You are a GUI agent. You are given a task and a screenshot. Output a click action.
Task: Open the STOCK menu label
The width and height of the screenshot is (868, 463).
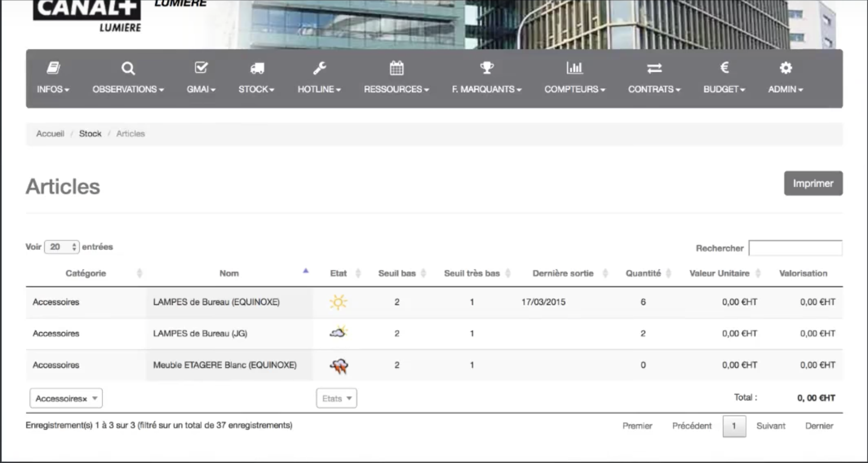click(256, 89)
